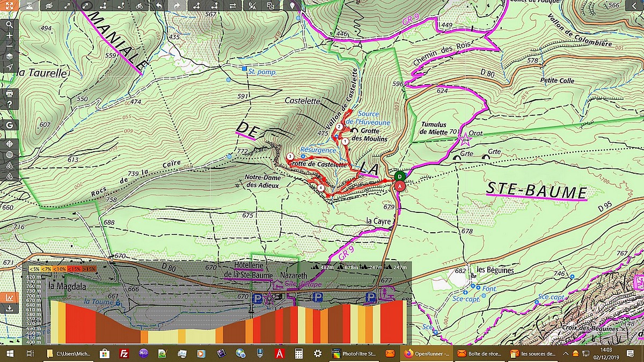Screen dimensions: 644x362
Task: Click the GPS position toolbar icon
Action: click(x=29, y=5)
